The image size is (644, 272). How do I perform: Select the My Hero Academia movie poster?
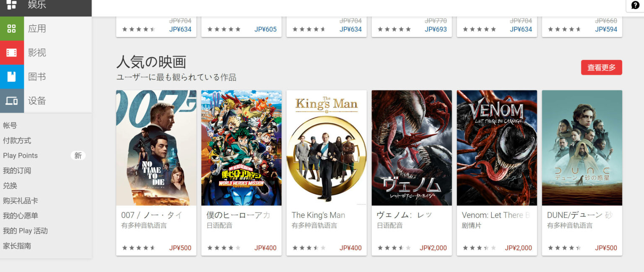coord(241,148)
